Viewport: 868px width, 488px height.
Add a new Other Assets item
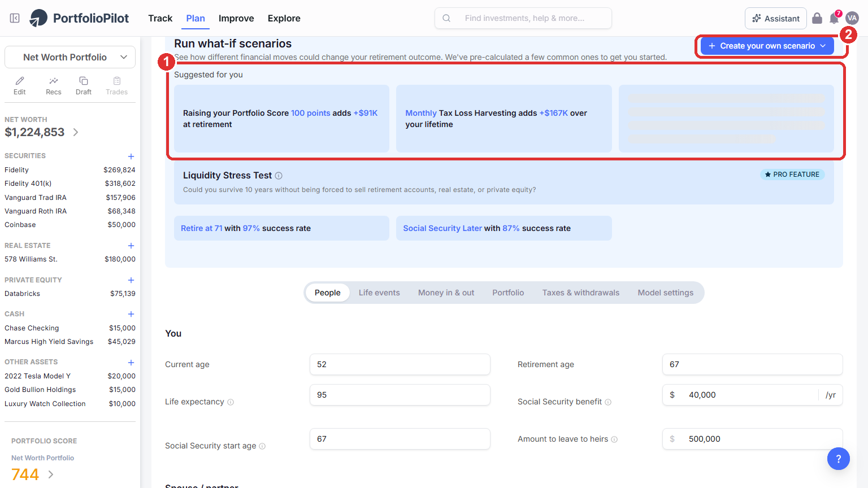point(131,363)
